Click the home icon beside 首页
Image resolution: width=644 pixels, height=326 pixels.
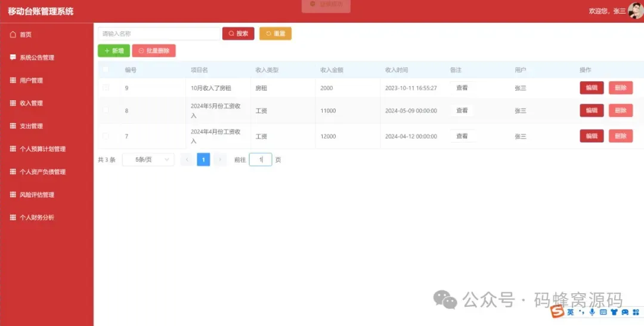tap(13, 35)
